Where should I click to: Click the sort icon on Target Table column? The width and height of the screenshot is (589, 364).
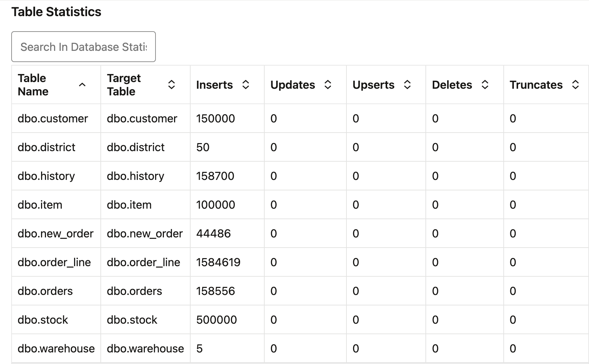172,85
